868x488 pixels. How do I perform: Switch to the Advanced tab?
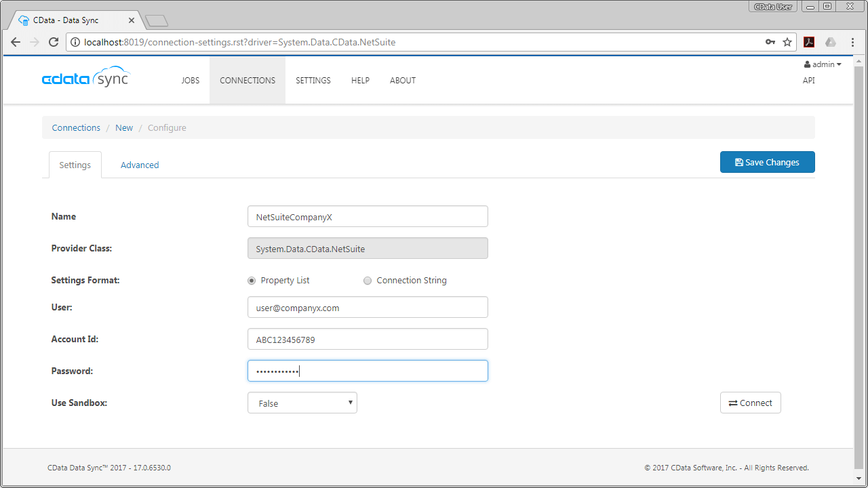[140, 165]
